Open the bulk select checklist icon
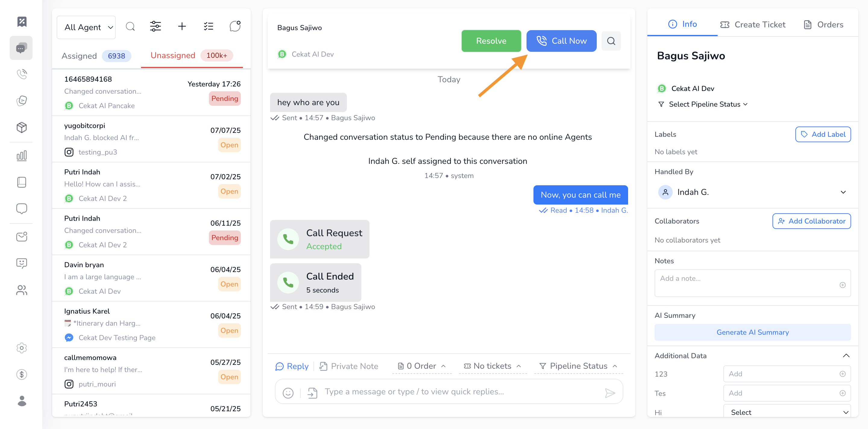This screenshot has width=868, height=429. 209,26
